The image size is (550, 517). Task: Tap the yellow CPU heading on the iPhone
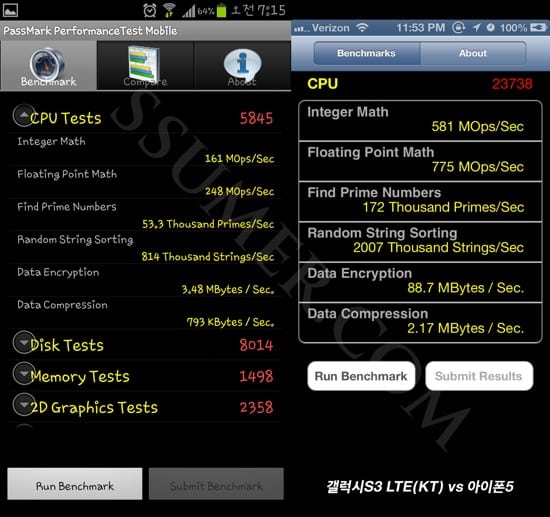click(323, 84)
